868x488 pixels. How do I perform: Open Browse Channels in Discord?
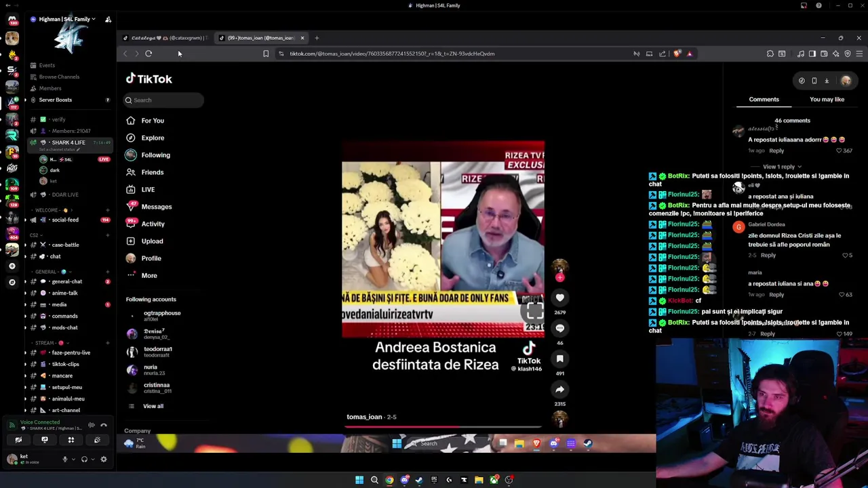tap(59, 77)
